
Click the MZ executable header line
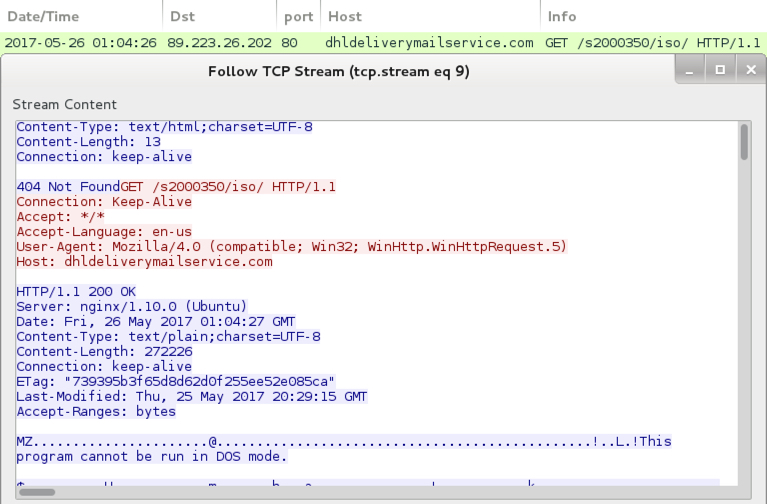pos(344,442)
